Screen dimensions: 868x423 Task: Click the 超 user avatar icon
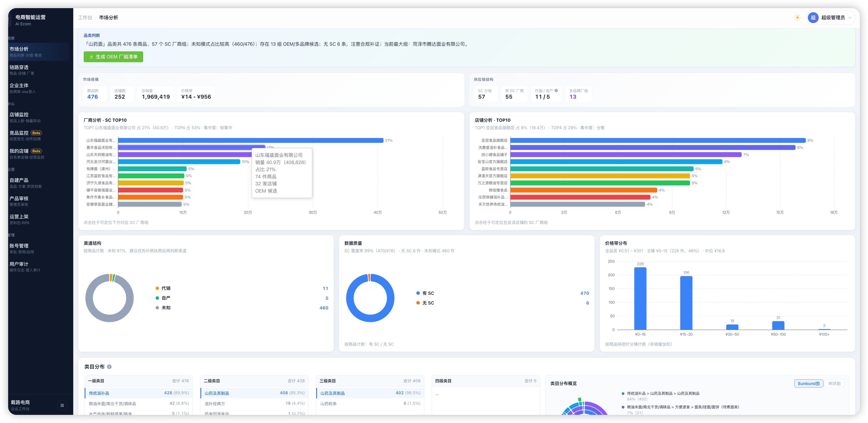tap(813, 17)
